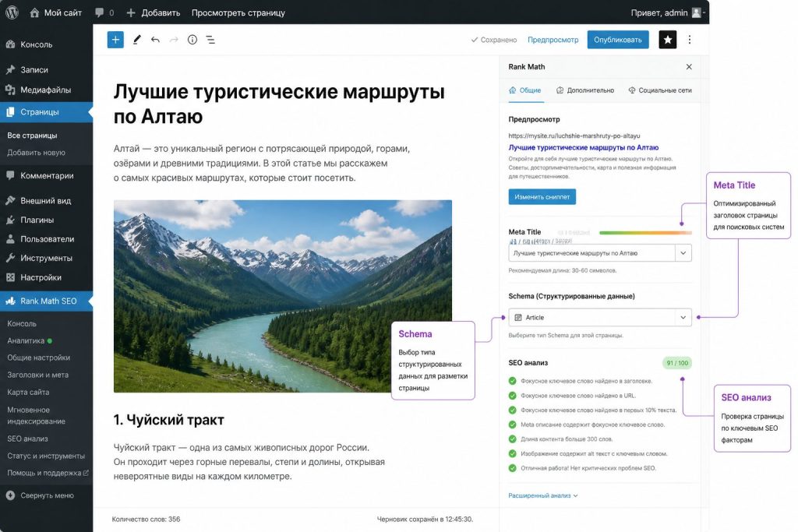Click Добавить новую submenu item
The image size is (798, 532).
pyautogui.click(x=36, y=153)
